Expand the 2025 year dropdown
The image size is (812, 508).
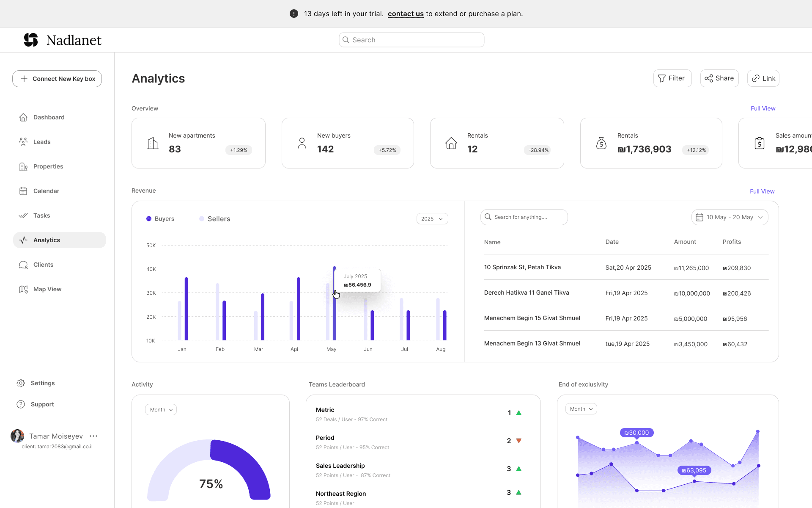click(432, 219)
